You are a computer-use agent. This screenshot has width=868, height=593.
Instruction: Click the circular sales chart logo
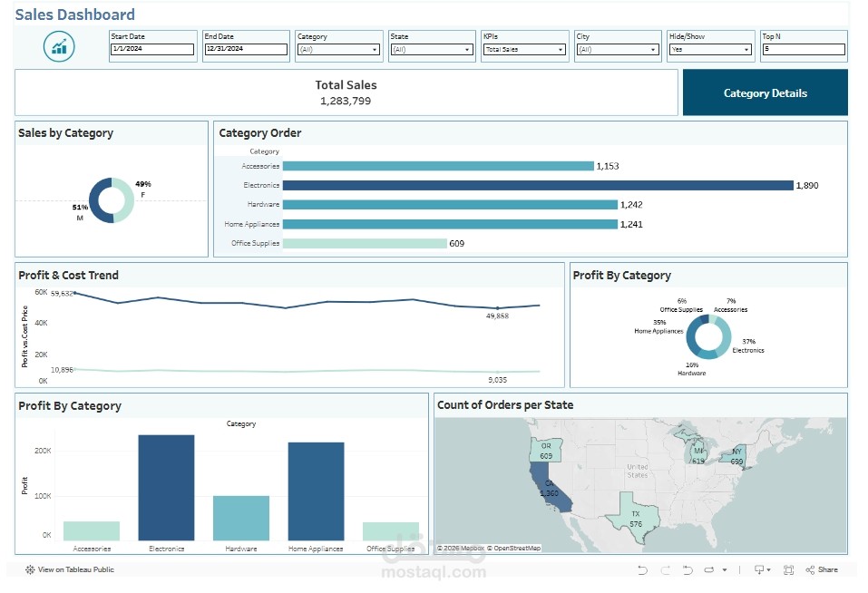[x=58, y=46]
